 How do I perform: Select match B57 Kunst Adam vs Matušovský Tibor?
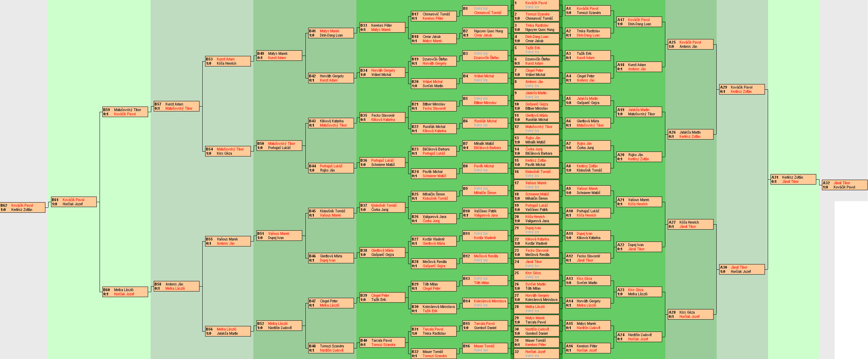pos(177,106)
